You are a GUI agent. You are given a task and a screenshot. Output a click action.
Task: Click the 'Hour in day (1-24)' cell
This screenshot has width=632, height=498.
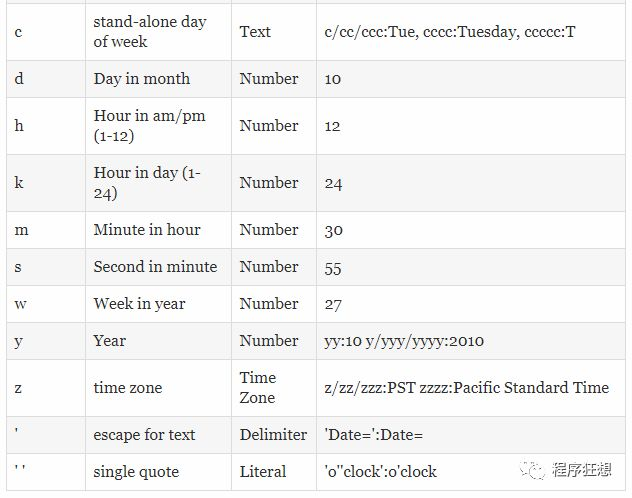tap(158, 183)
